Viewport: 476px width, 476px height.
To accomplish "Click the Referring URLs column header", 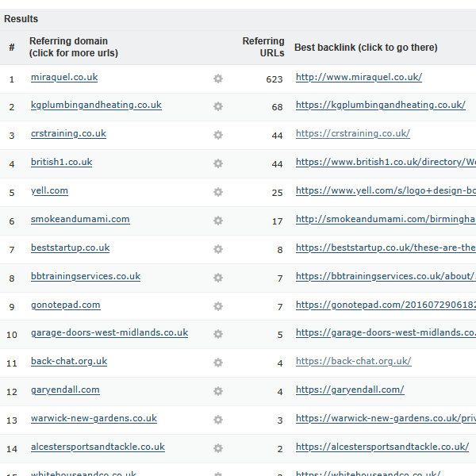I will click(263, 47).
